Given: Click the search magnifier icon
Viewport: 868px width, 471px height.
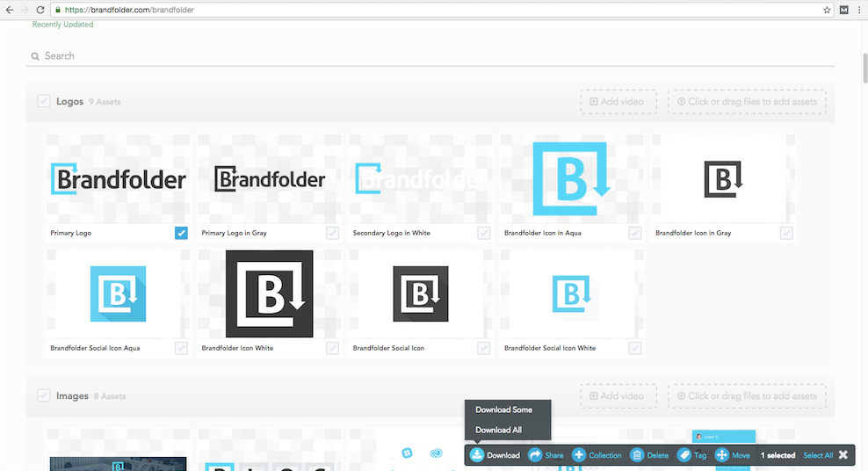Looking at the screenshot, I should pos(35,56).
